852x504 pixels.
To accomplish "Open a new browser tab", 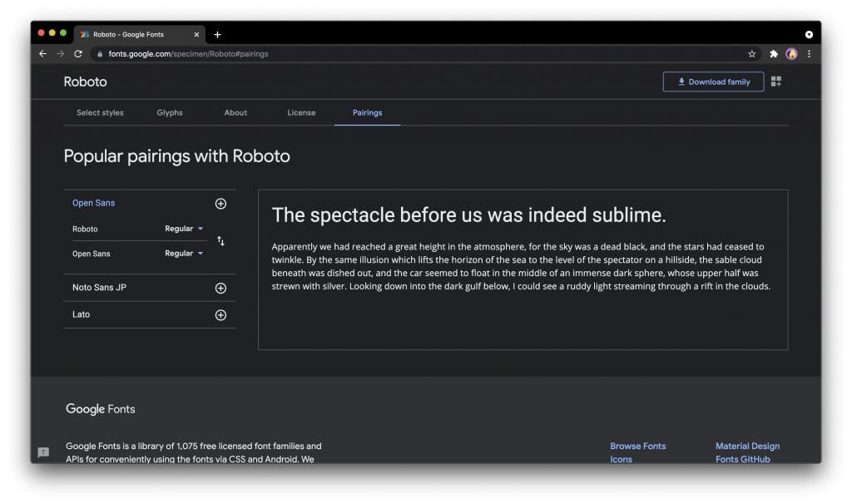I will point(218,35).
